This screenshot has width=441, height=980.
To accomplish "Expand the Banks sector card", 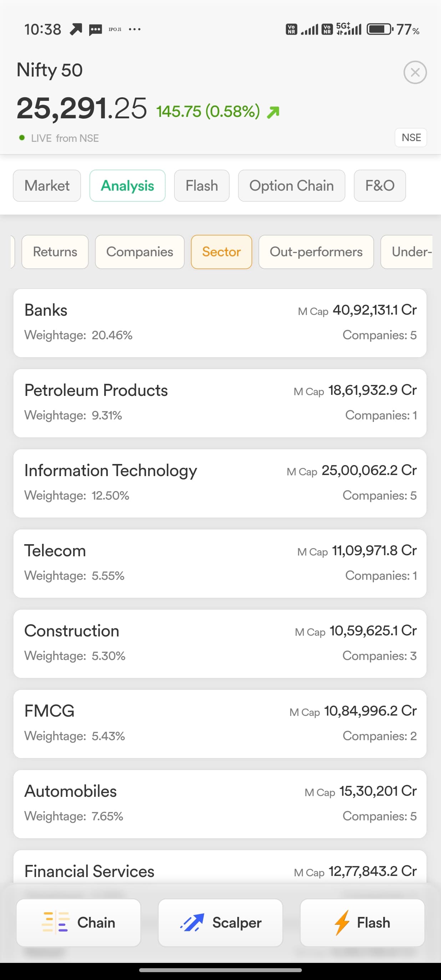I will pyautogui.click(x=220, y=323).
